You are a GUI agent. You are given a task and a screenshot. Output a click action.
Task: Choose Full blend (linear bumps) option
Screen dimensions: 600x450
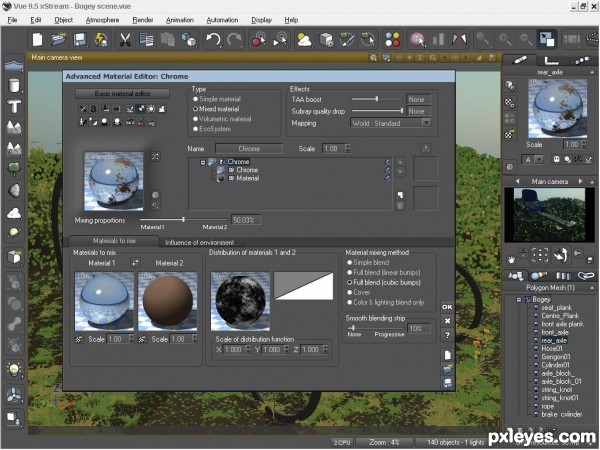click(x=349, y=272)
